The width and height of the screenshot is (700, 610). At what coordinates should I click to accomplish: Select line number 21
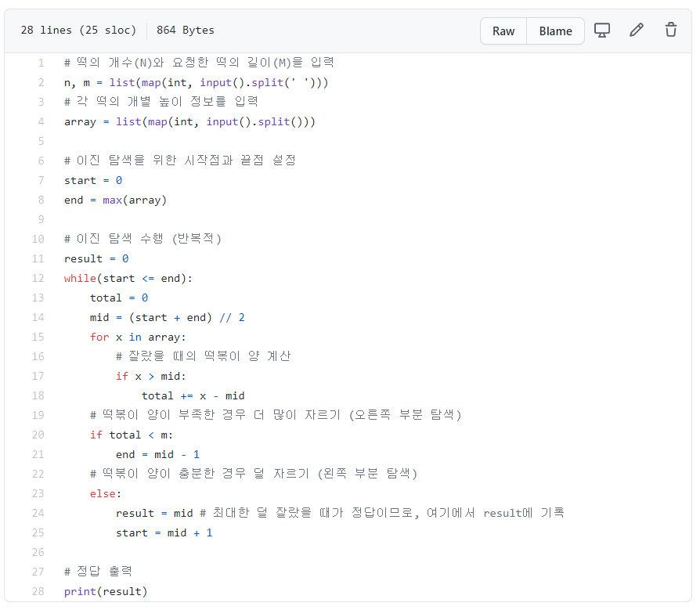38,455
